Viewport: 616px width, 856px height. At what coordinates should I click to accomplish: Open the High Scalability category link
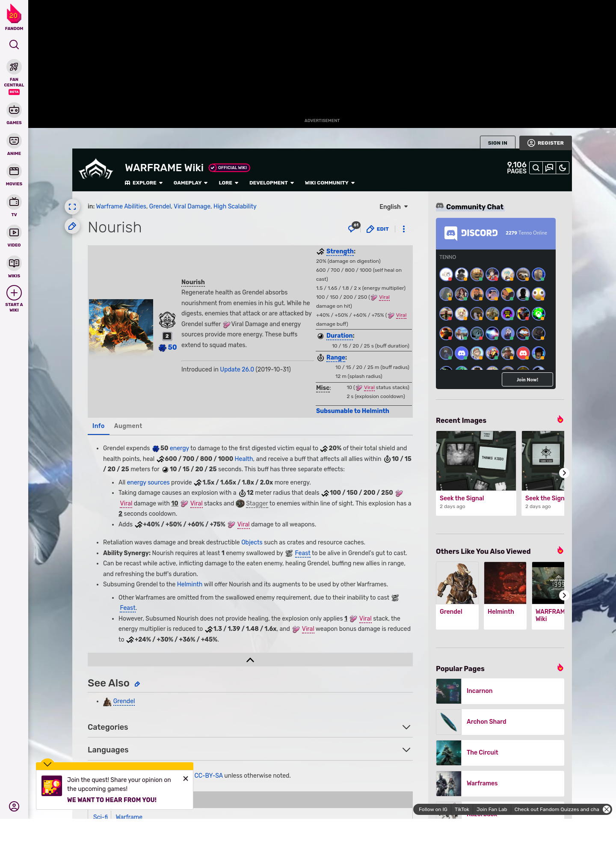pos(235,206)
